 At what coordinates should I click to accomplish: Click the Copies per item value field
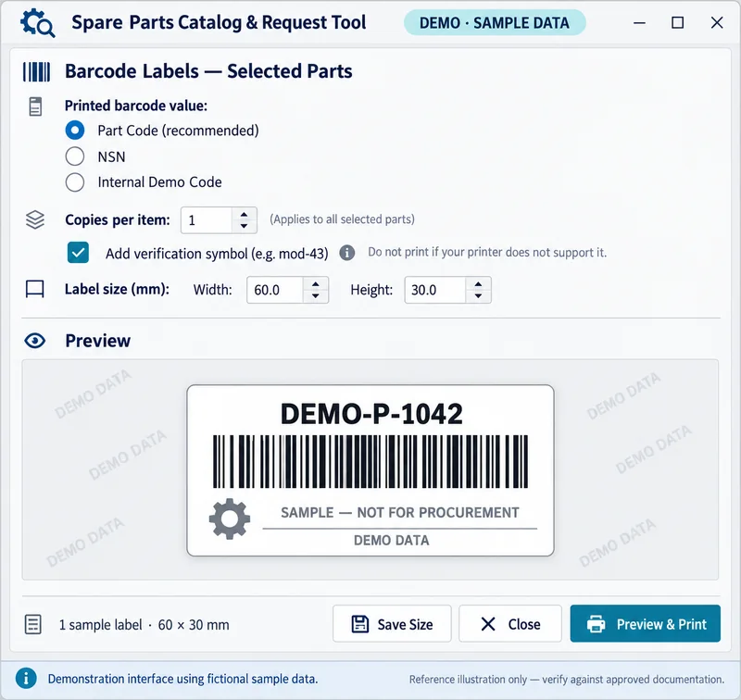point(207,220)
